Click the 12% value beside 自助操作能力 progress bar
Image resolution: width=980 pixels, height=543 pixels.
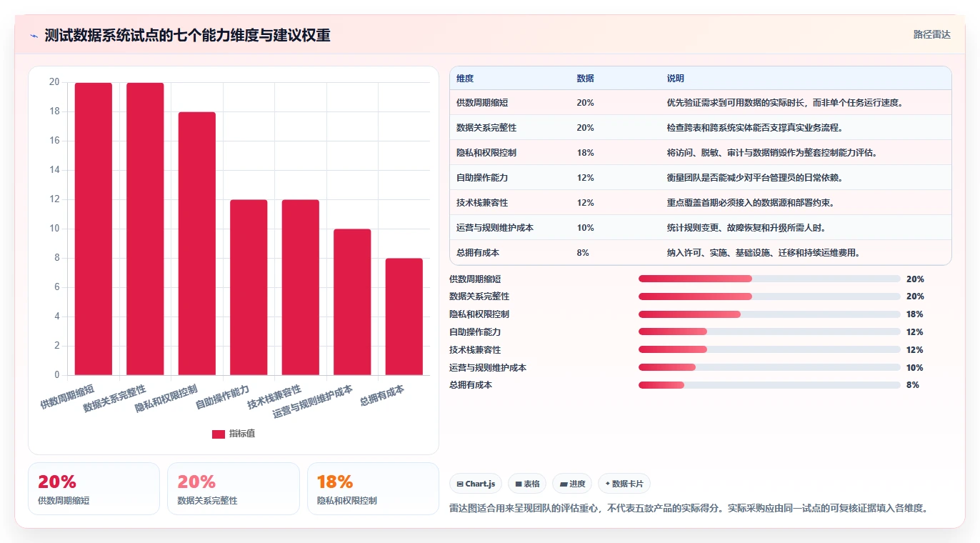click(x=915, y=332)
